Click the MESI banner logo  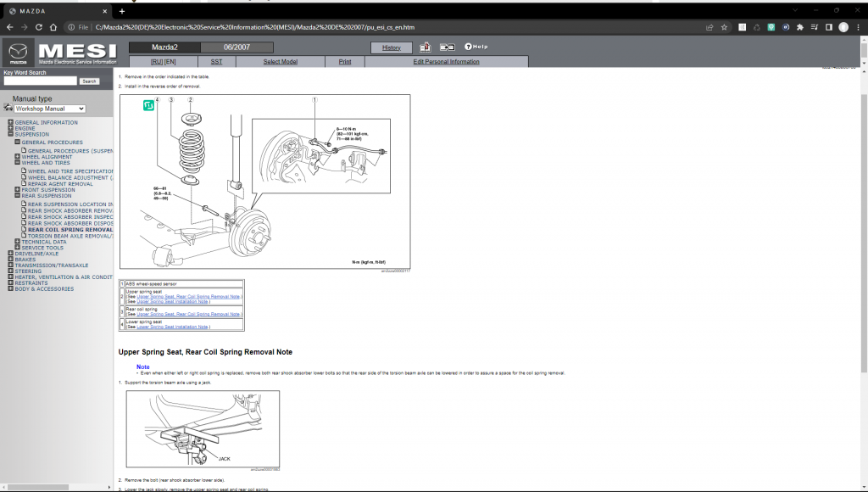[x=76, y=51]
